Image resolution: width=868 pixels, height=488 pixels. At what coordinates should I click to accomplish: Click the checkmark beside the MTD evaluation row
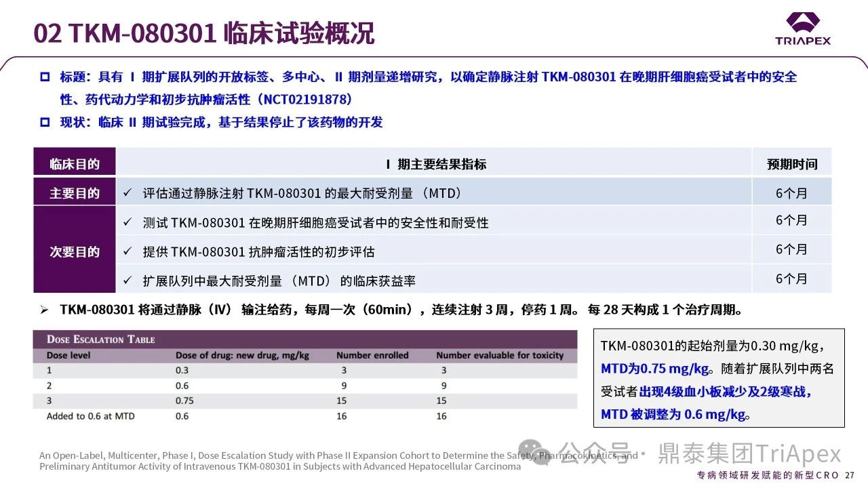(x=127, y=193)
